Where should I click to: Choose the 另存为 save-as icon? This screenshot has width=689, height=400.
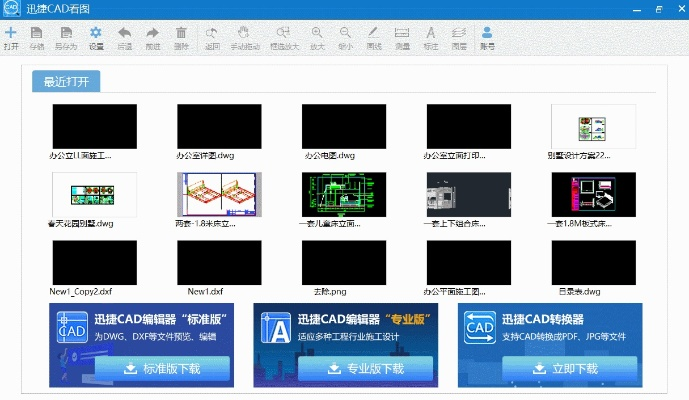click(x=66, y=33)
